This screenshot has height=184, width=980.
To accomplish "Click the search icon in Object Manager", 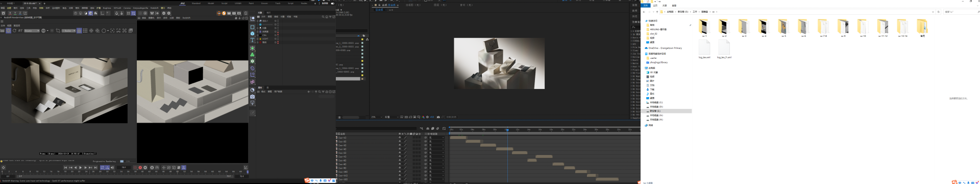I will coord(324,17).
